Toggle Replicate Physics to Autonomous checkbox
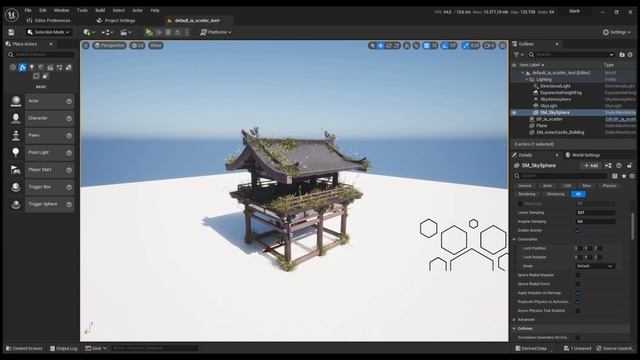640x360 pixels. click(578, 302)
